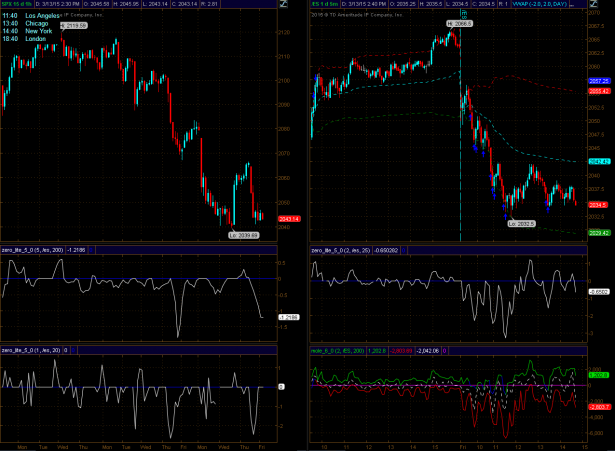This screenshot has height=451, width=615.
Task: Open the SPX 15 d 5h symbol selector
Action: (x=18, y=5)
